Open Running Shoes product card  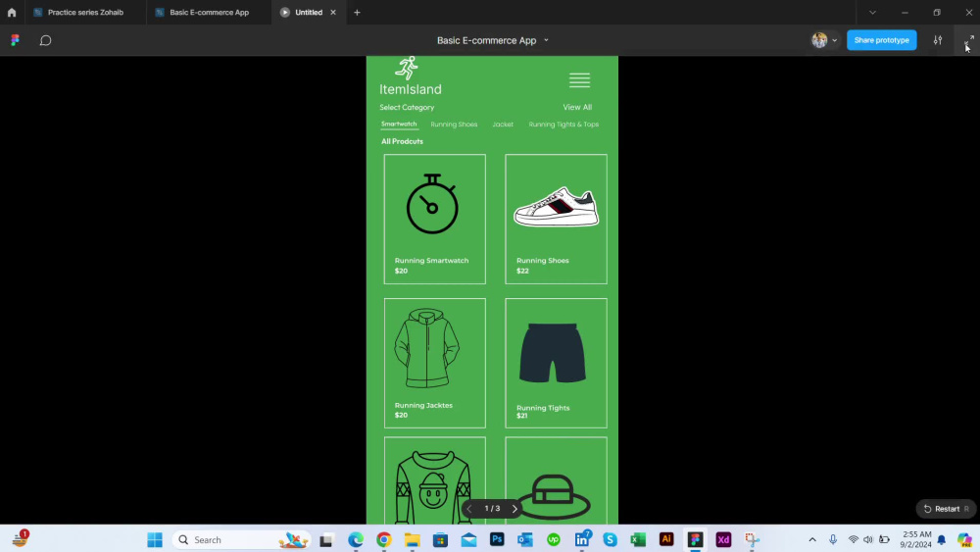tap(556, 219)
